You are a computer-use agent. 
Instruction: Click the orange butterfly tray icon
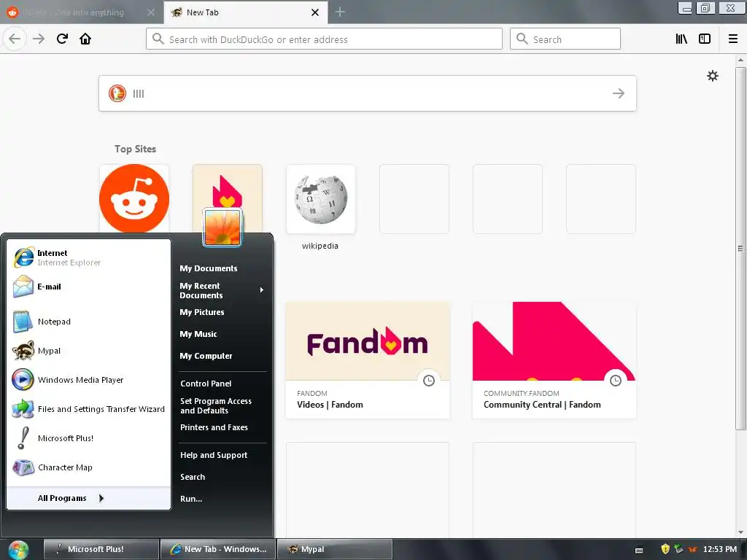tap(692, 550)
